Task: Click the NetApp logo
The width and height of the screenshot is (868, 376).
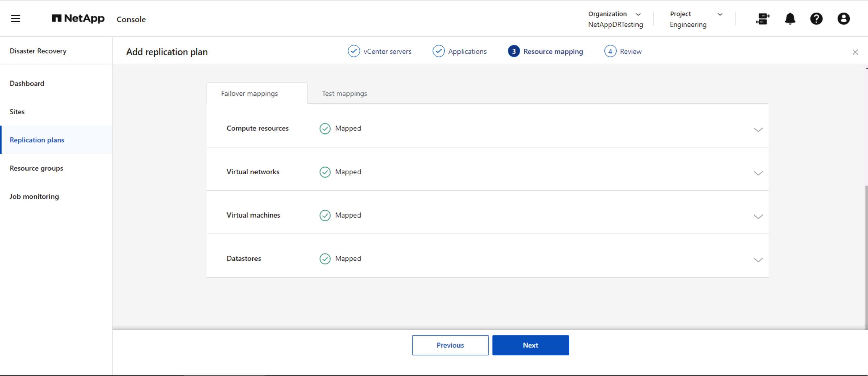Action: pyautogui.click(x=78, y=18)
